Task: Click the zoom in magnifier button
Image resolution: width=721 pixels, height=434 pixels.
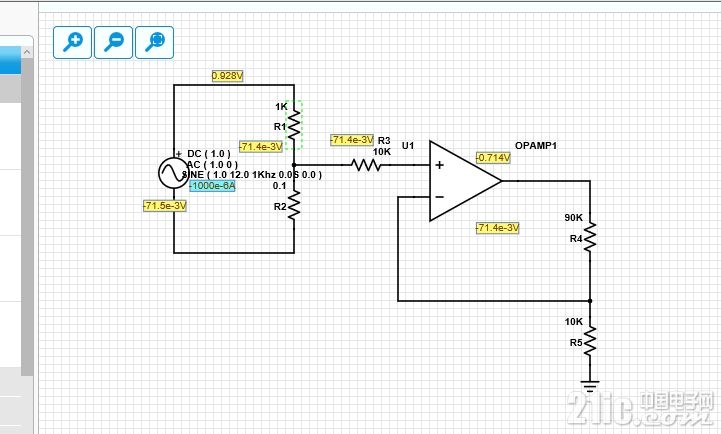Action: point(73,42)
